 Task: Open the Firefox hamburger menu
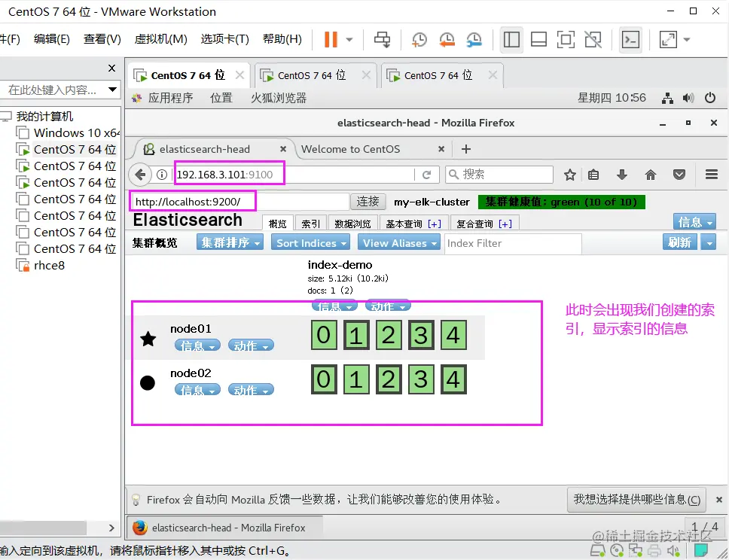(712, 175)
